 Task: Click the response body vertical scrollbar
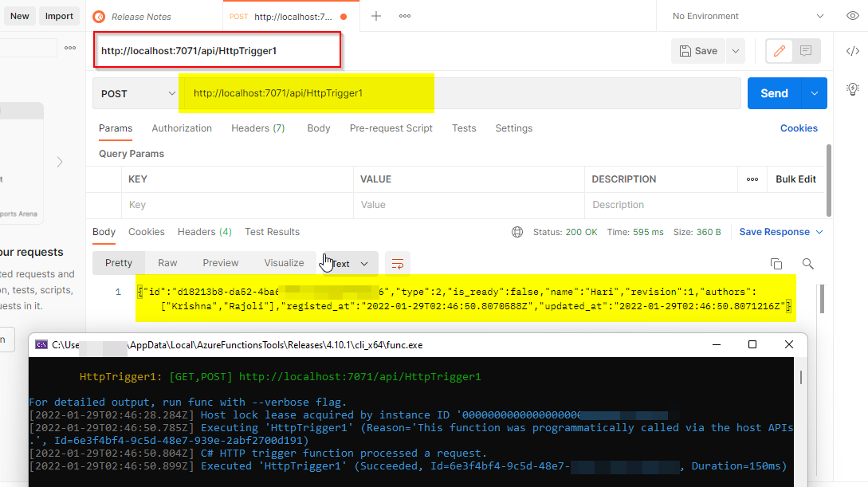pyautogui.click(x=822, y=300)
